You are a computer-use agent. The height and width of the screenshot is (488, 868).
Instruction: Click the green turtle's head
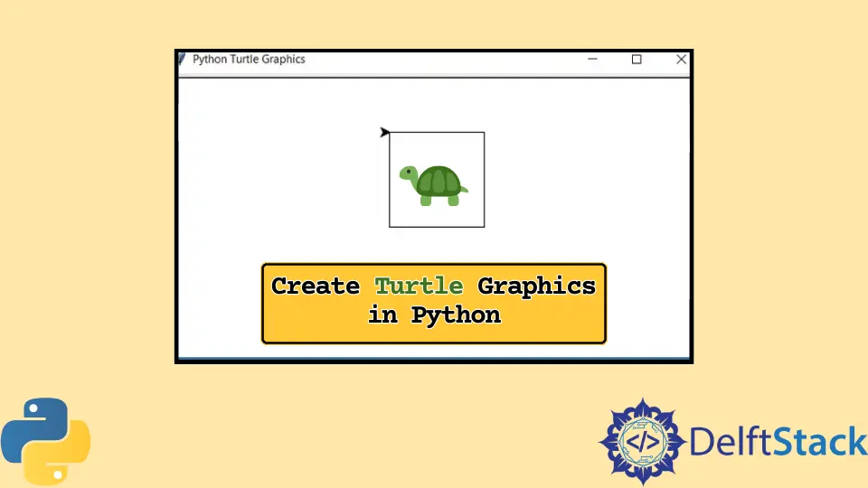click(x=408, y=174)
